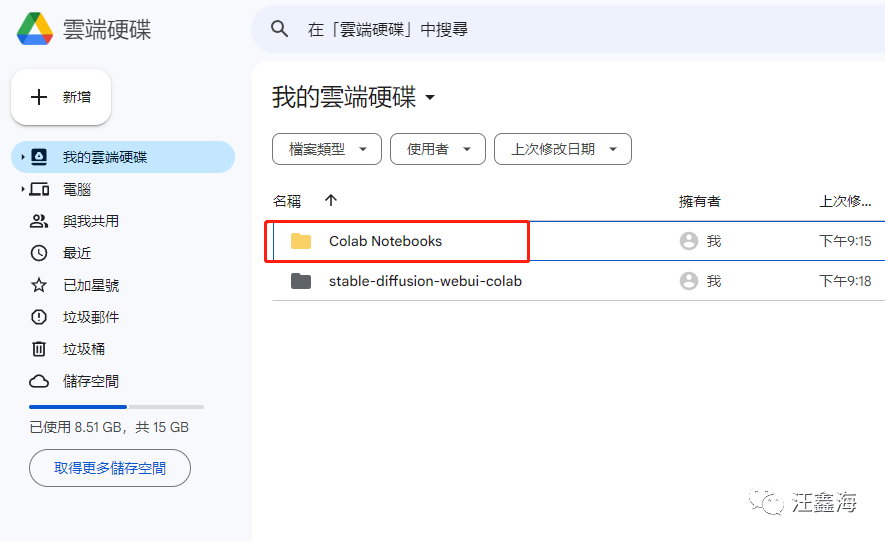
Task: Click the 已使用 8.51 GB，共 15 GB text
Action: (109, 427)
